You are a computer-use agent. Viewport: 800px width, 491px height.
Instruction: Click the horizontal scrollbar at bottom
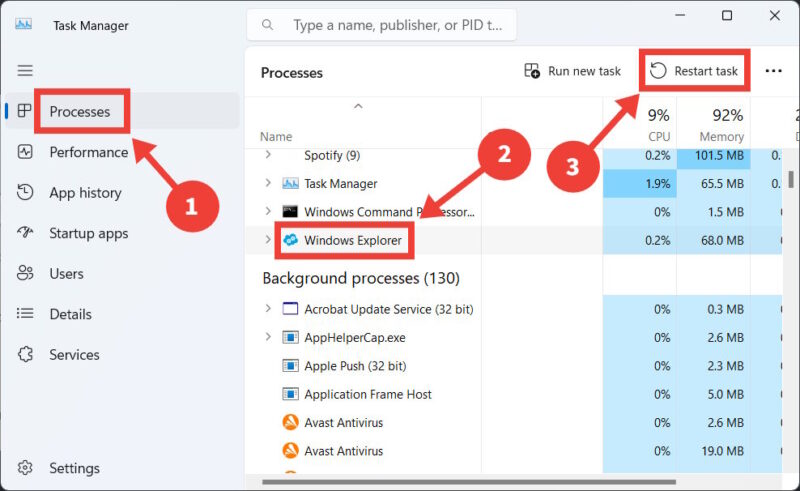(500, 480)
